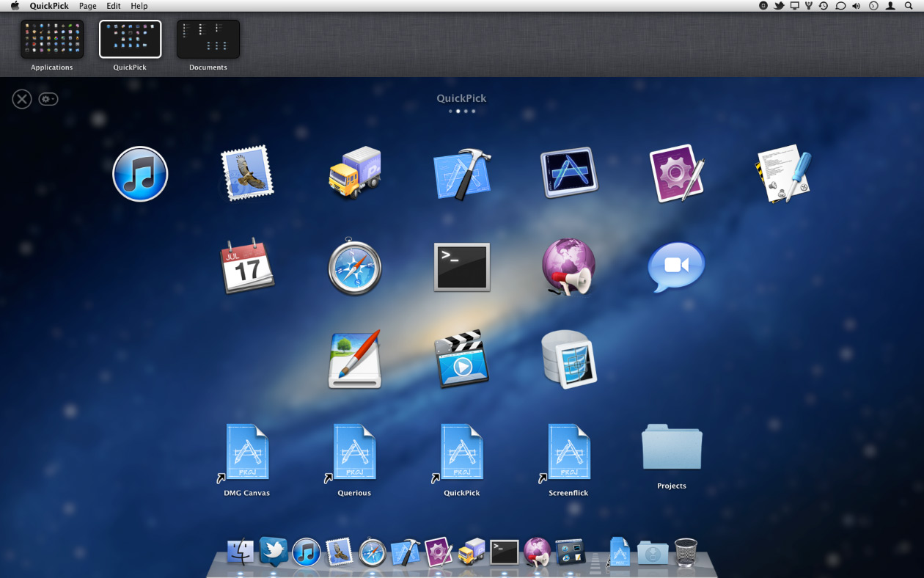
Task: Click the Spotlight search icon in menu bar
Action: click(x=909, y=6)
